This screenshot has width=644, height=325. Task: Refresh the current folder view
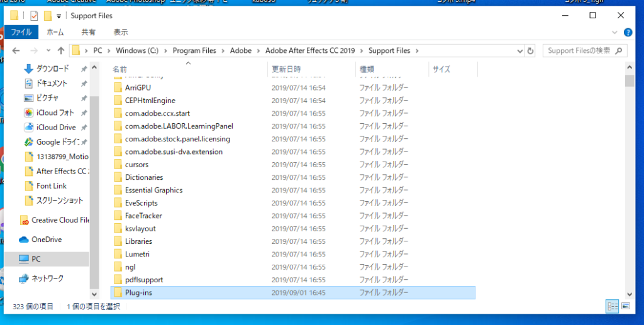click(x=530, y=50)
